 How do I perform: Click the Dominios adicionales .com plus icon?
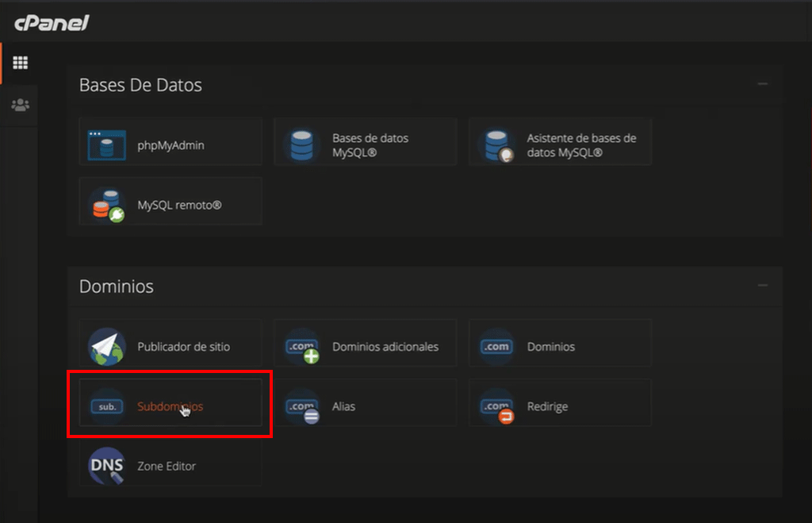(x=302, y=349)
